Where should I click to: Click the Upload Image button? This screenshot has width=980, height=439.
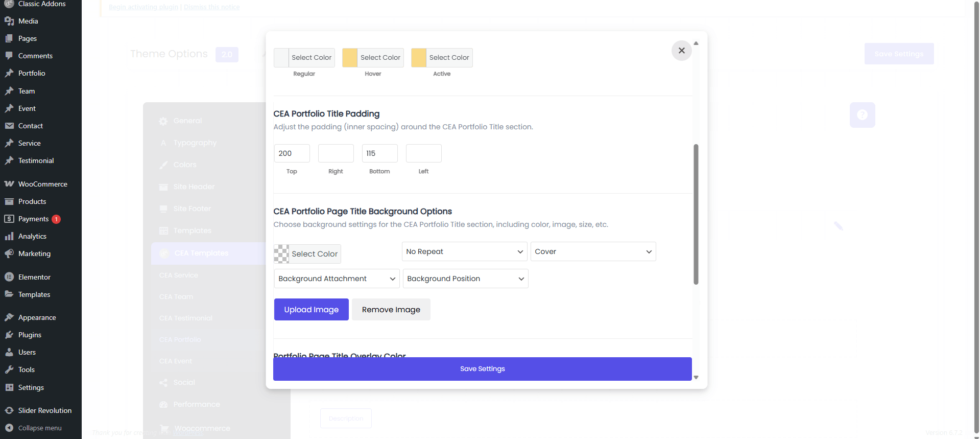(311, 310)
